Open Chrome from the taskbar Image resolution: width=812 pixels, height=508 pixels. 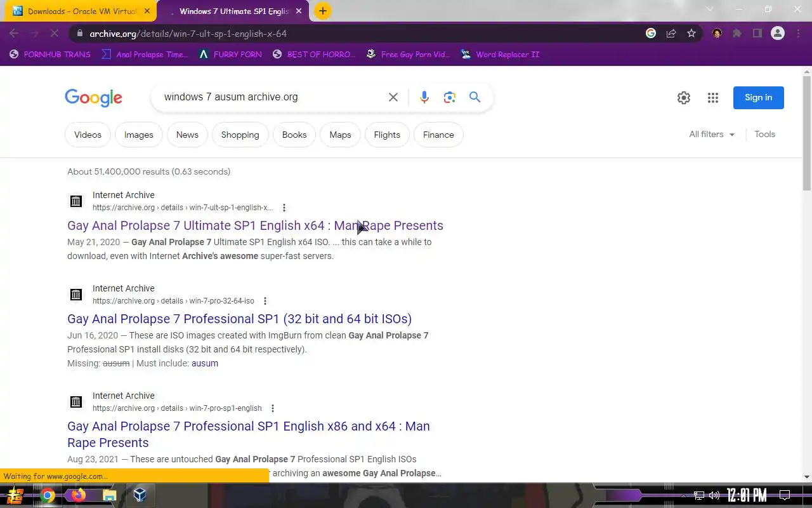click(x=48, y=495)
